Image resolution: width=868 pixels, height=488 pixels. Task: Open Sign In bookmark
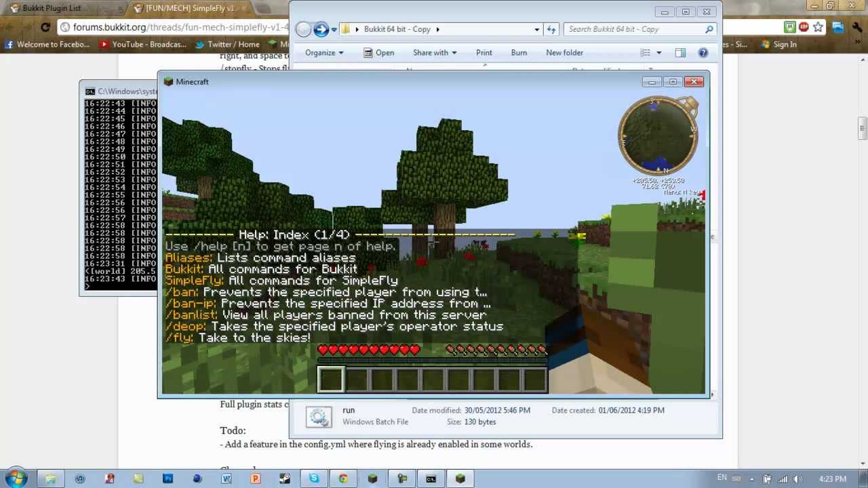coord(778,45)
